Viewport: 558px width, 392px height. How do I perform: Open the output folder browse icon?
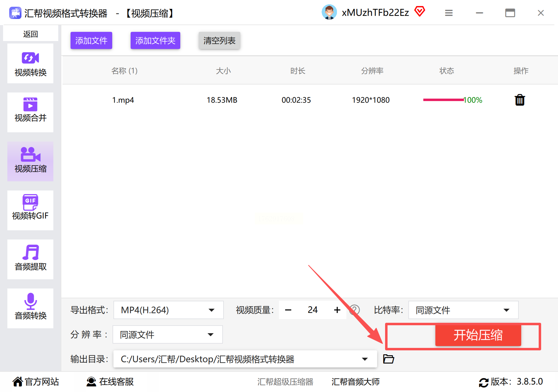(x=388, y=359)
